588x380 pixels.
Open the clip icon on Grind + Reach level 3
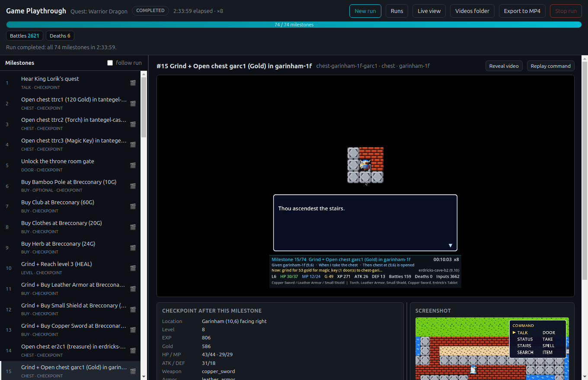(133, 268)
